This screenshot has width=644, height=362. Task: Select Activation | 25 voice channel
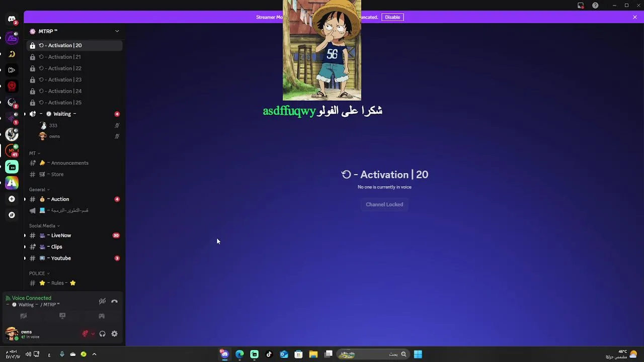(x=74, y=103)
